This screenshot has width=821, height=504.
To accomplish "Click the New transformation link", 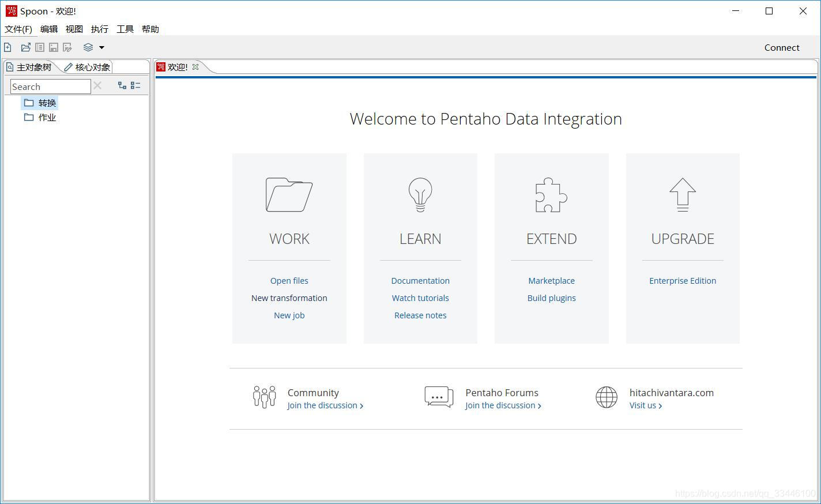I will click(289, 298).
